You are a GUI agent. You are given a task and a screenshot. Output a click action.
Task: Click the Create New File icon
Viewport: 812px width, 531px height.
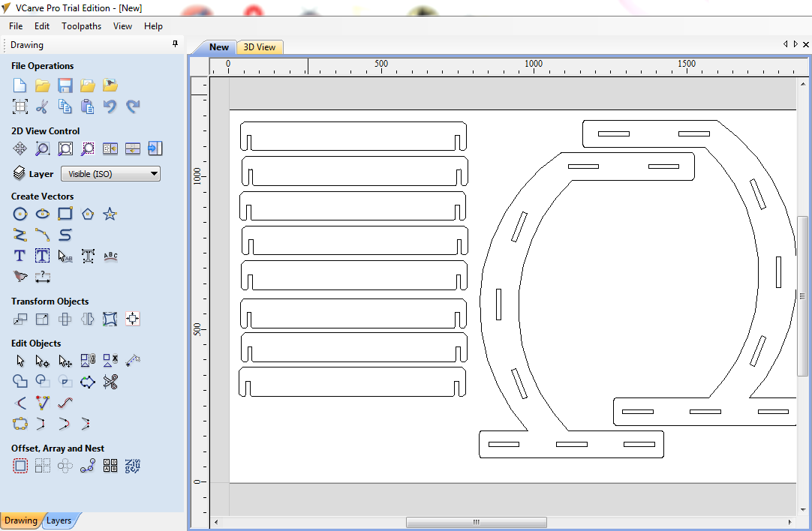(x=20, y=85)
